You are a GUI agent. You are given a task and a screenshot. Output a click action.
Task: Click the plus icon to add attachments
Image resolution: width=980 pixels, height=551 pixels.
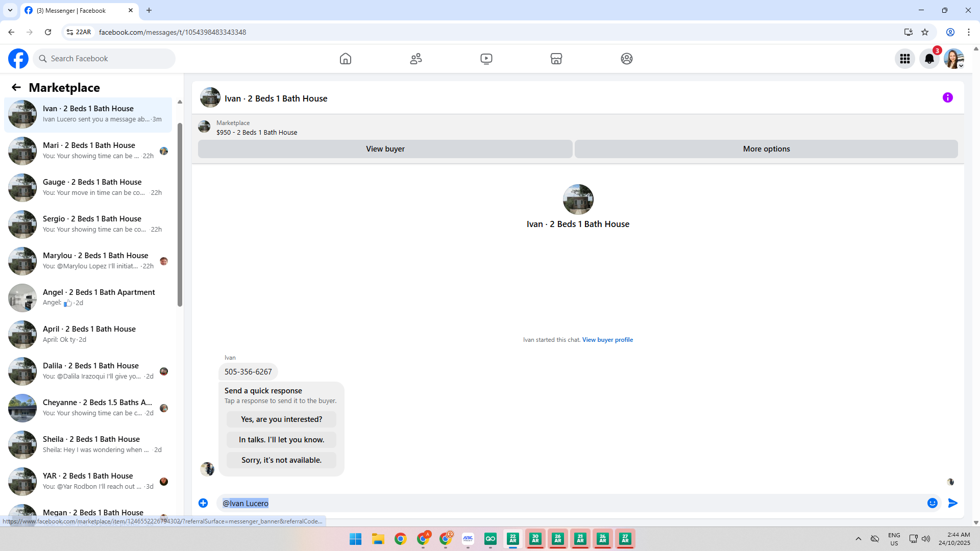click(203, 503)
